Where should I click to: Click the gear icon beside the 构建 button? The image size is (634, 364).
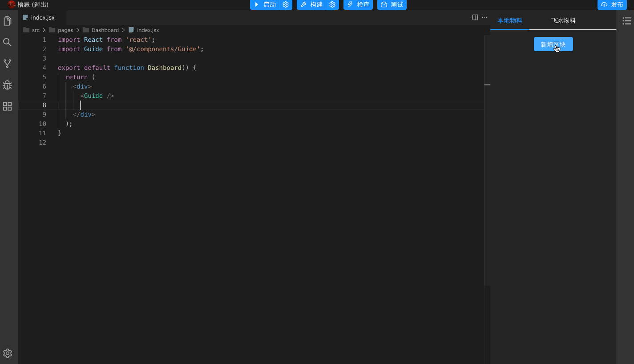click(x=332, y=4)
